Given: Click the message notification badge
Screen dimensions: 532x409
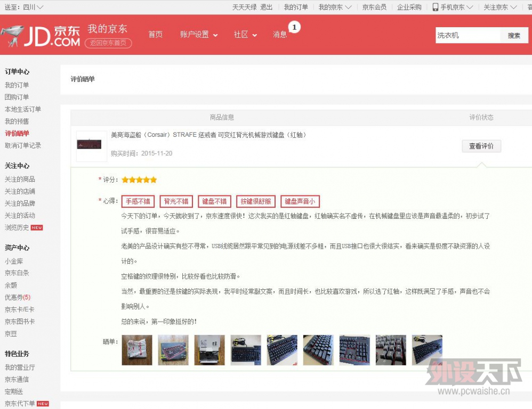Looking at the screenshot, I should point(294,27).
